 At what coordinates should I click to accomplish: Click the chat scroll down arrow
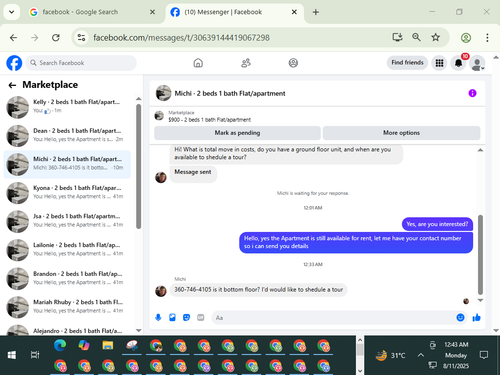coord(480,300)
